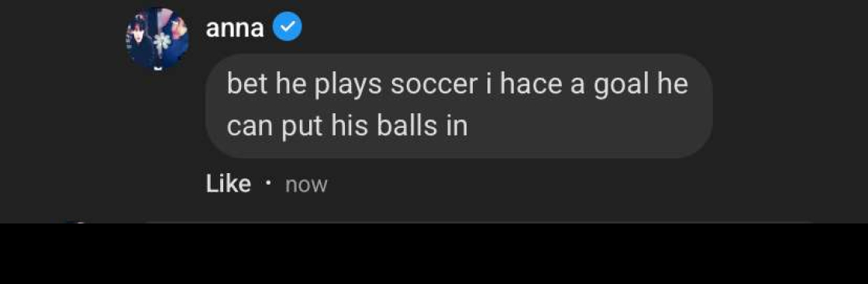Click the 'now' timestamp
The image size is (868, 284).
tap(306, 184)
